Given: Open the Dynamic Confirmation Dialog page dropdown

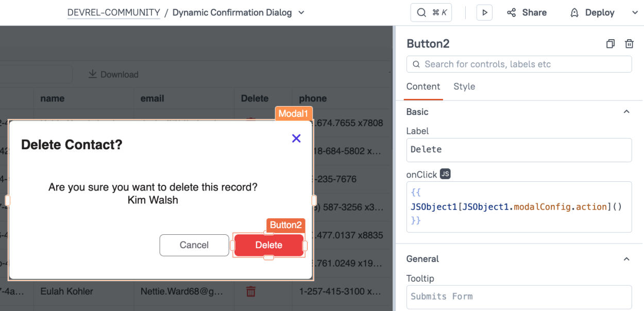Looking at the screenshot, I should (x=301, y=12).
